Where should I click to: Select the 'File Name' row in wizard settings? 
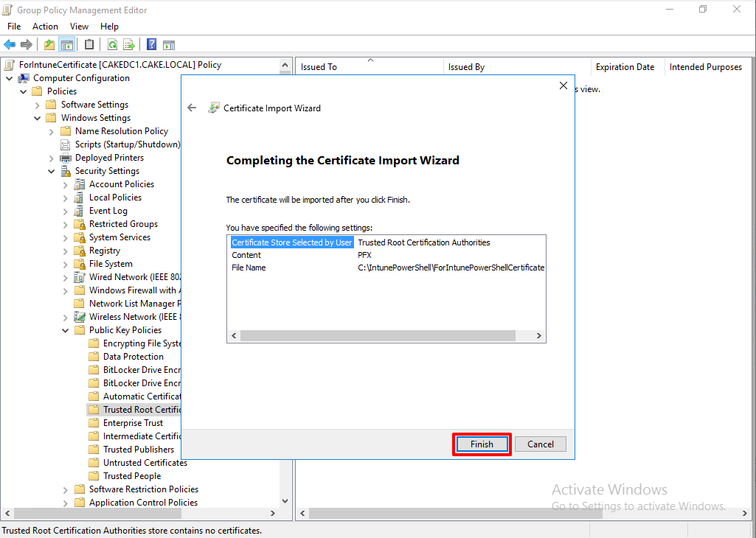[x=386, y=268]
